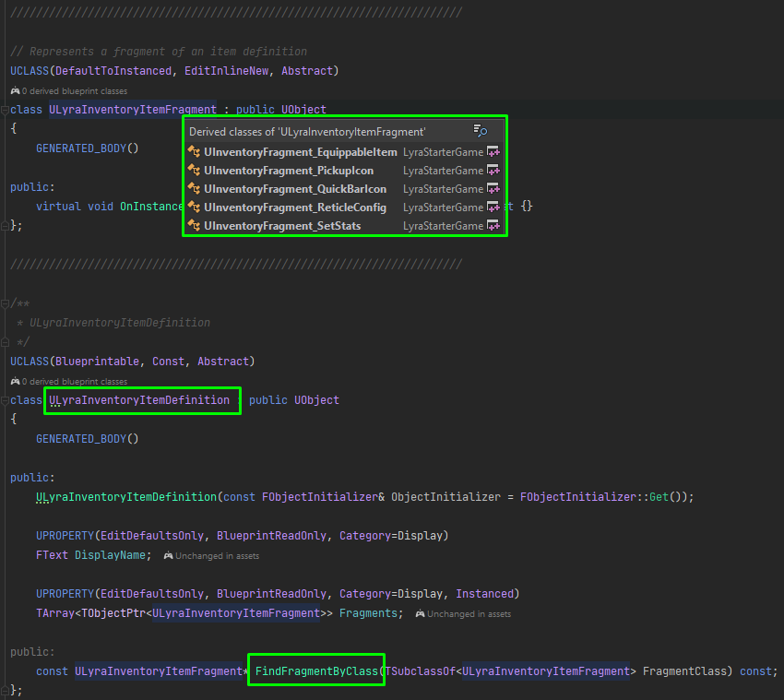Click partially hidden OnInstance method name

[151, 207]
